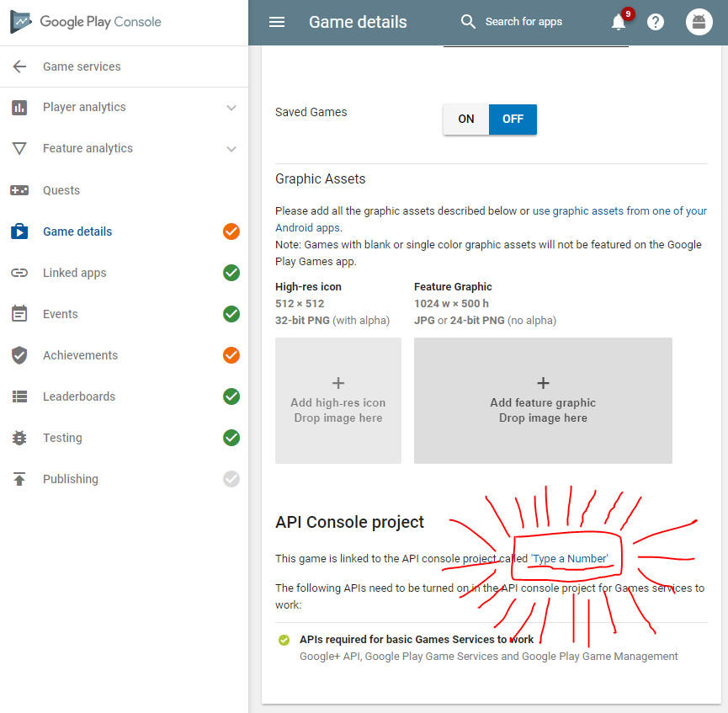728x713 pixels.
Task: Click the Google Play Console logo
Action: pyautogui.click(x=86, y=22)
